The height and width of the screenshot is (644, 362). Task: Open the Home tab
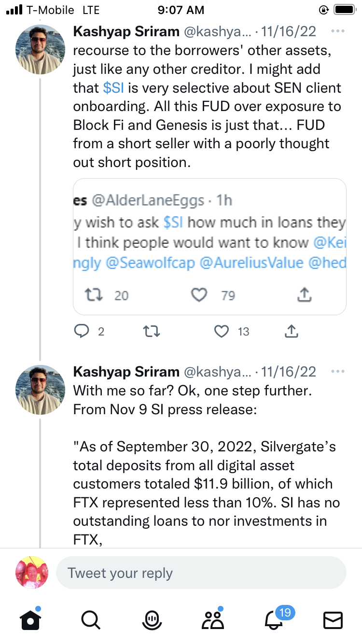click(x=30, y=620)
